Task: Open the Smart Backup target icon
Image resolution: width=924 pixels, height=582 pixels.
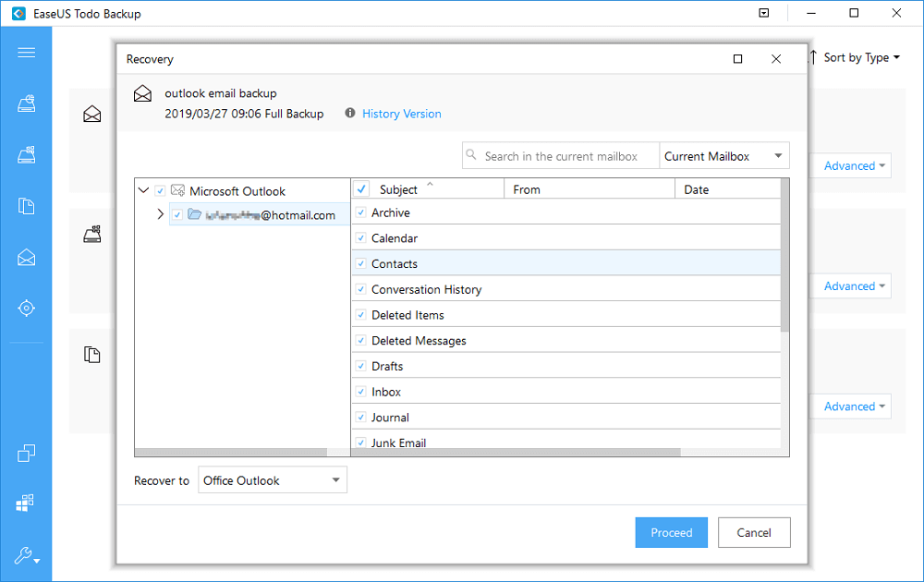Action: 26,308
